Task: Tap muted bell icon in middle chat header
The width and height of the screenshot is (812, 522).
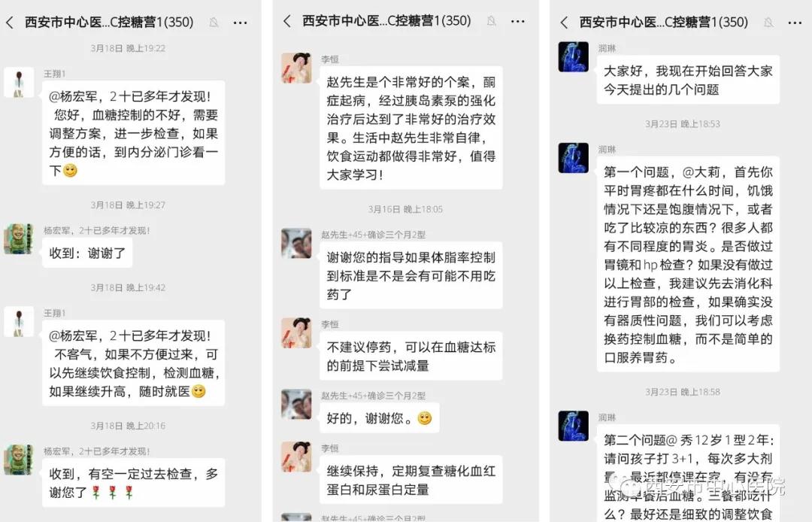Action: click(492, 21)
